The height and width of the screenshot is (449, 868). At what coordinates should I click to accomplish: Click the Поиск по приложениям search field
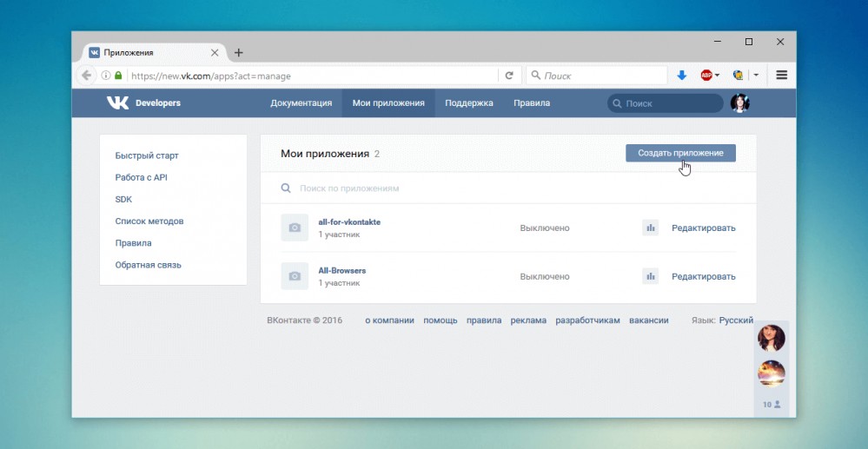508,188
